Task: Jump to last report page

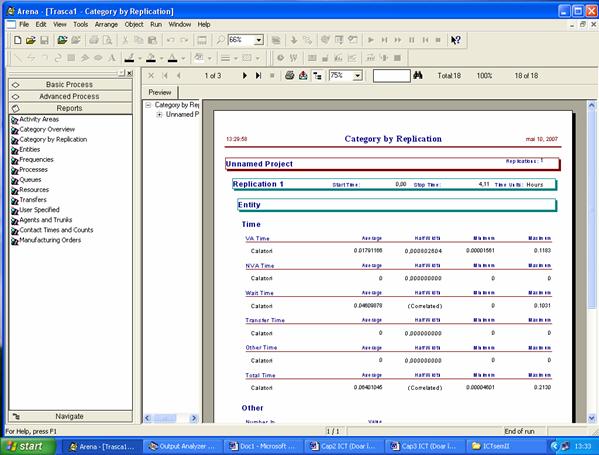Action: point(259,76)
